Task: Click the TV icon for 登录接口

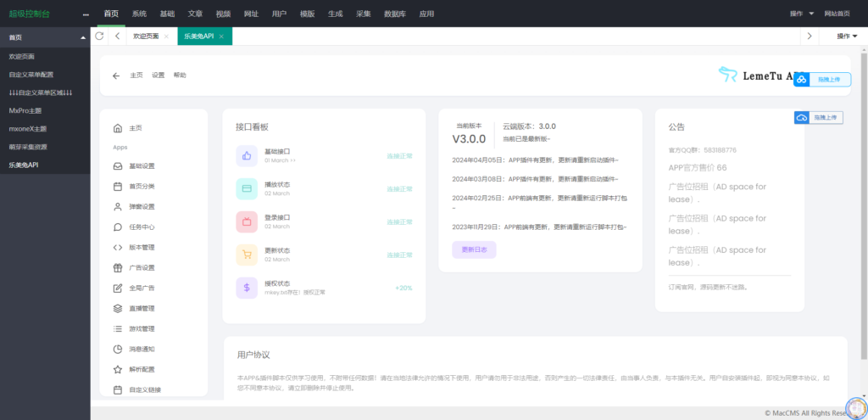Action: [247, 222]
